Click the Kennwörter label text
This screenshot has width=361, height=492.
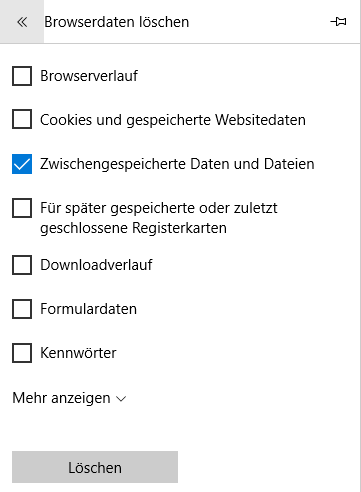pyautogui.click(x=78, y=353)
